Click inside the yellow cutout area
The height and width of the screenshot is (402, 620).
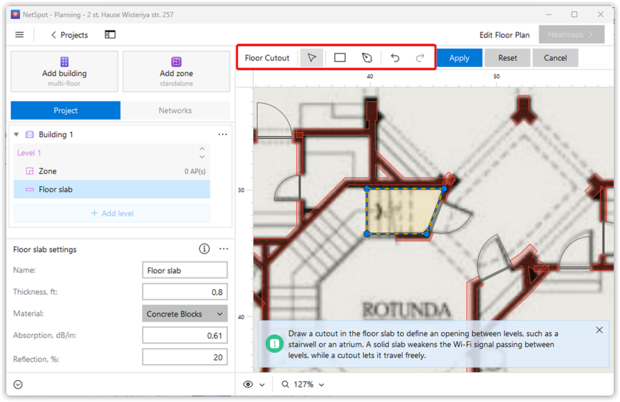401,211
